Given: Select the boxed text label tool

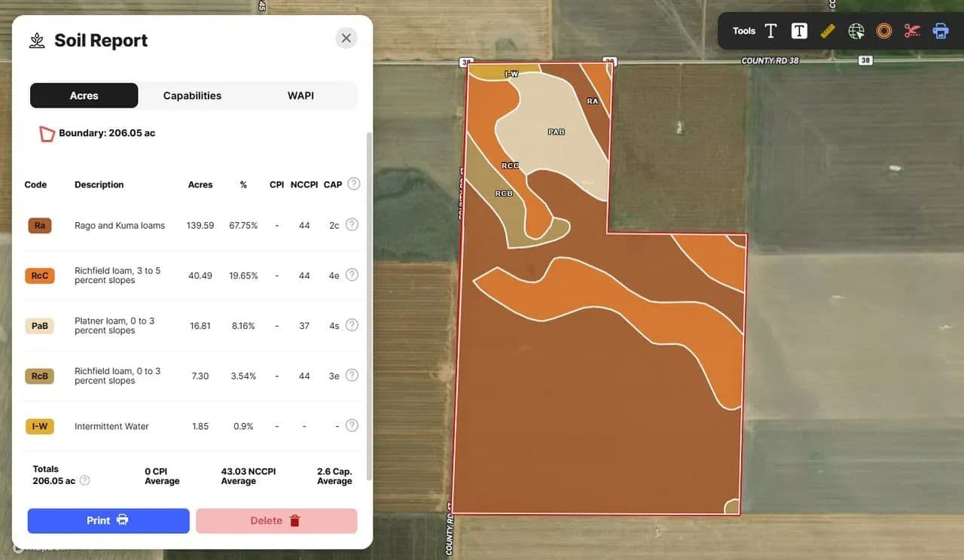Looking at the screenshot, I should pyautogui.click(x=799, y=31).
